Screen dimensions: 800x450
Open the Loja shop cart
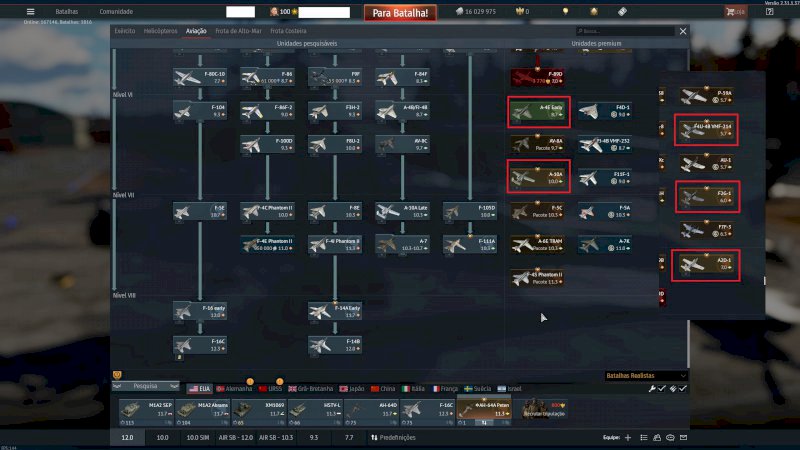(735, 11)
